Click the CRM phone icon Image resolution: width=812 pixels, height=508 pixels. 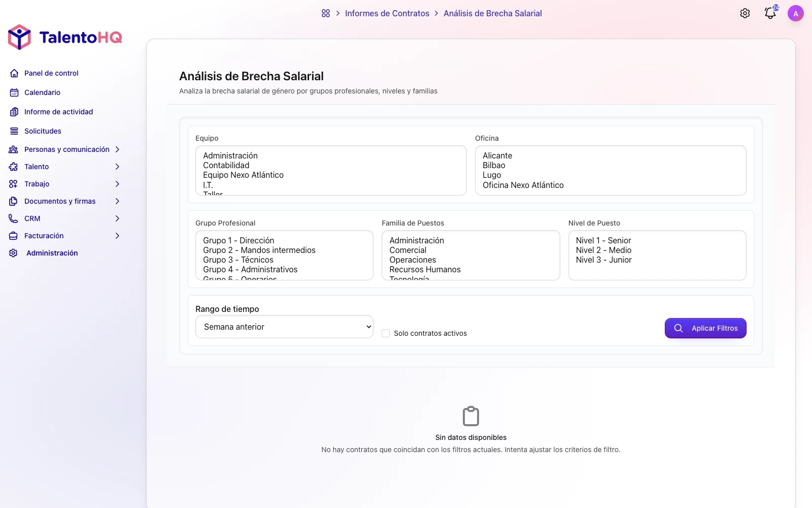click(13, 218)
